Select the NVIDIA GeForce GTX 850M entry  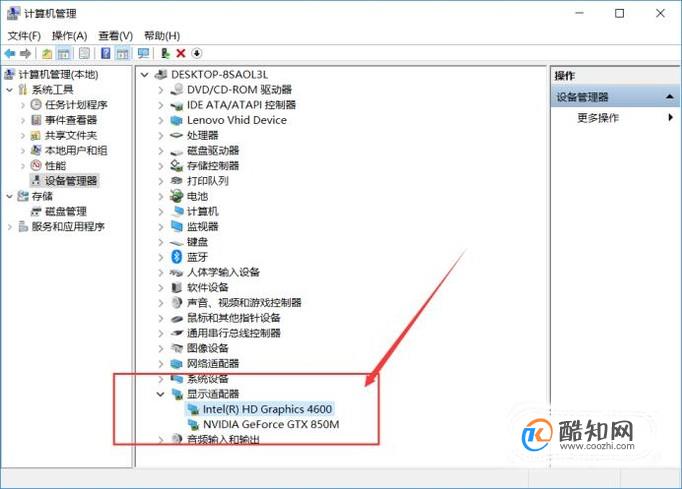pos(271,424)
